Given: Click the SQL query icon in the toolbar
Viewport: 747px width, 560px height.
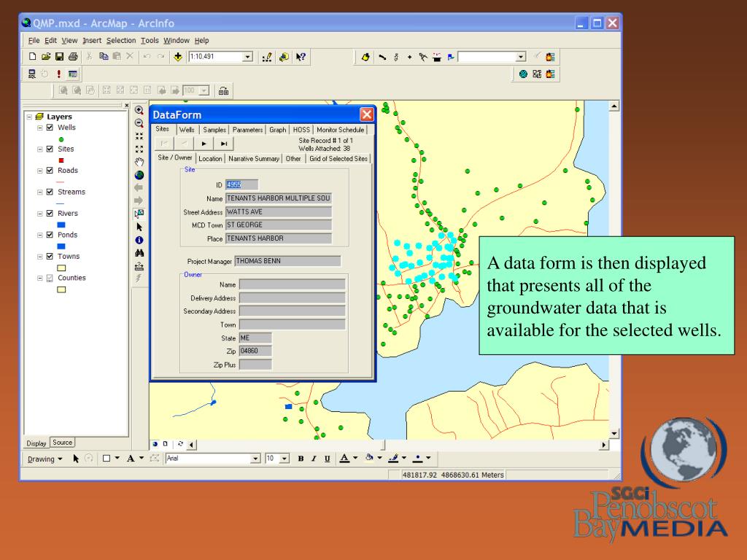Looking at the screenshot, I should pyautogui.click(x=32, y=74).
